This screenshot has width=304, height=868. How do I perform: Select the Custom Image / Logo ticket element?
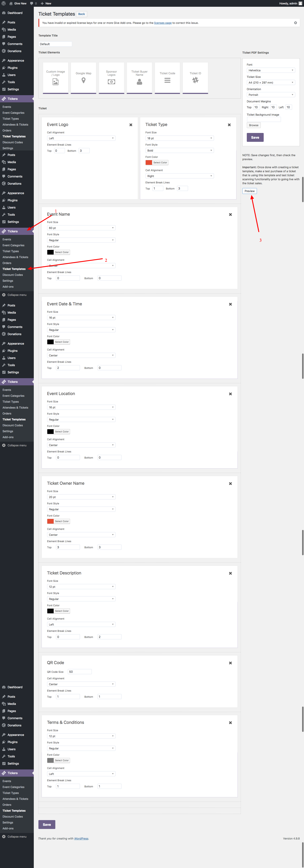56,78
